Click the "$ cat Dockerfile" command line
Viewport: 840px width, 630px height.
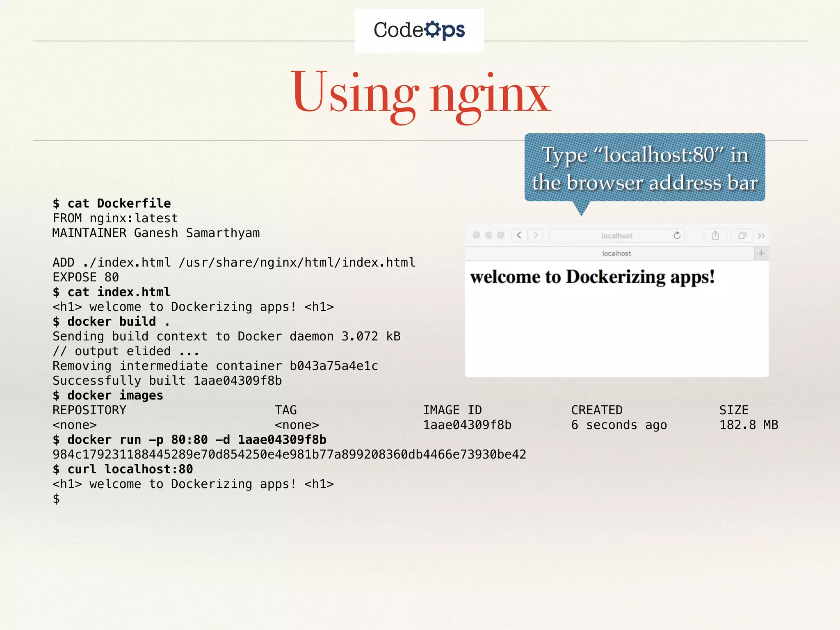[112, 203]
